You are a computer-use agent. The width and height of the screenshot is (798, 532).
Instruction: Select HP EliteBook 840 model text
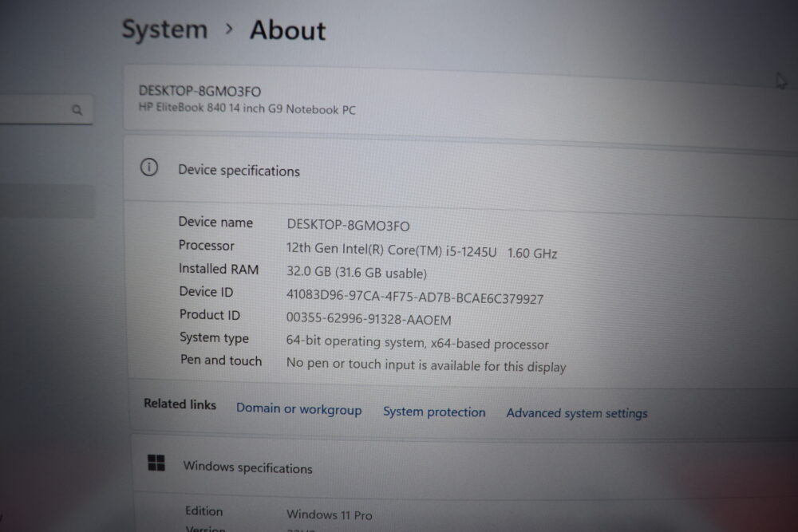point(247,108)
